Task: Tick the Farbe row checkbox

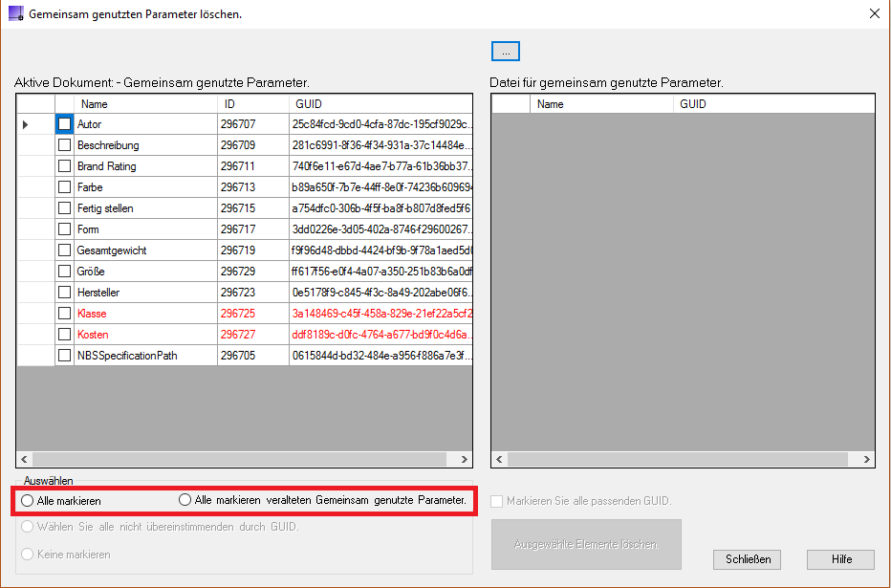Action: (65, 186)
